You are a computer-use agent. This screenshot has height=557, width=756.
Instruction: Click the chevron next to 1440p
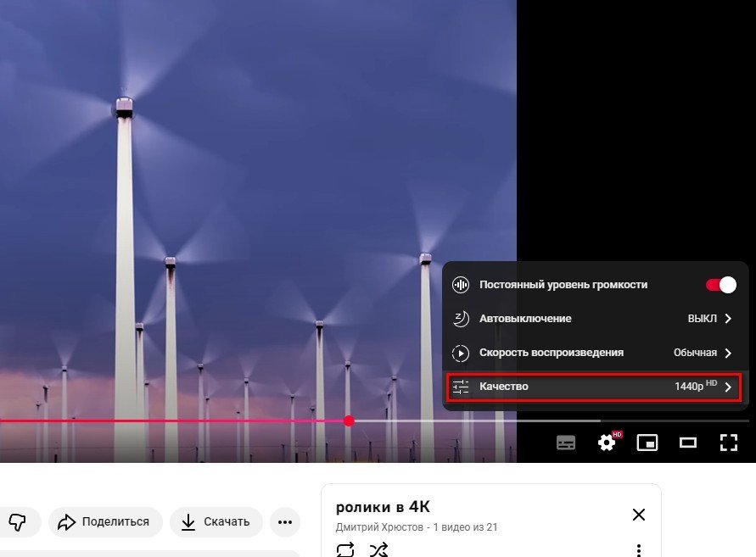(728, 387)
